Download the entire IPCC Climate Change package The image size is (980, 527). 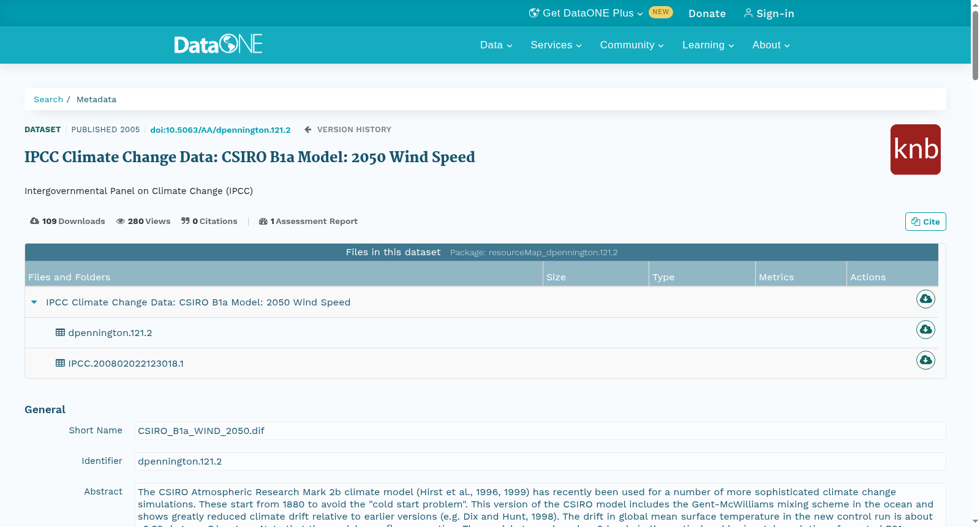point(925,299)
